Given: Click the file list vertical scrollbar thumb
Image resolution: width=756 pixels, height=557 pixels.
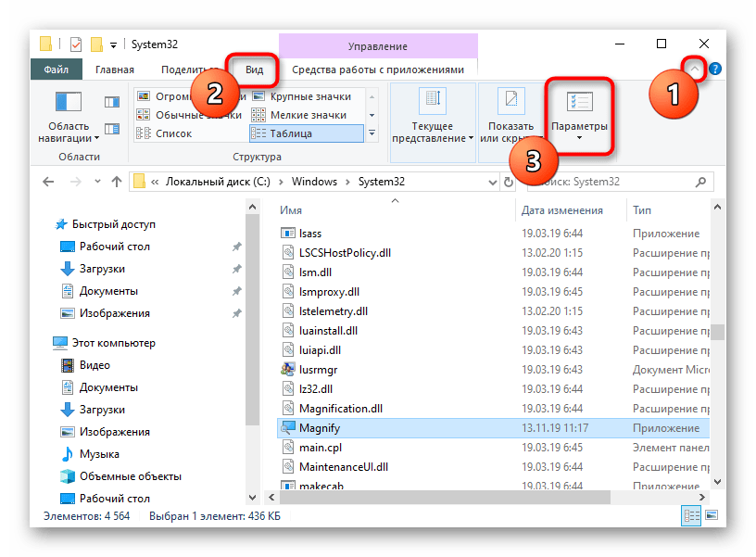Looking at the screenshot, I should point(717,332).
